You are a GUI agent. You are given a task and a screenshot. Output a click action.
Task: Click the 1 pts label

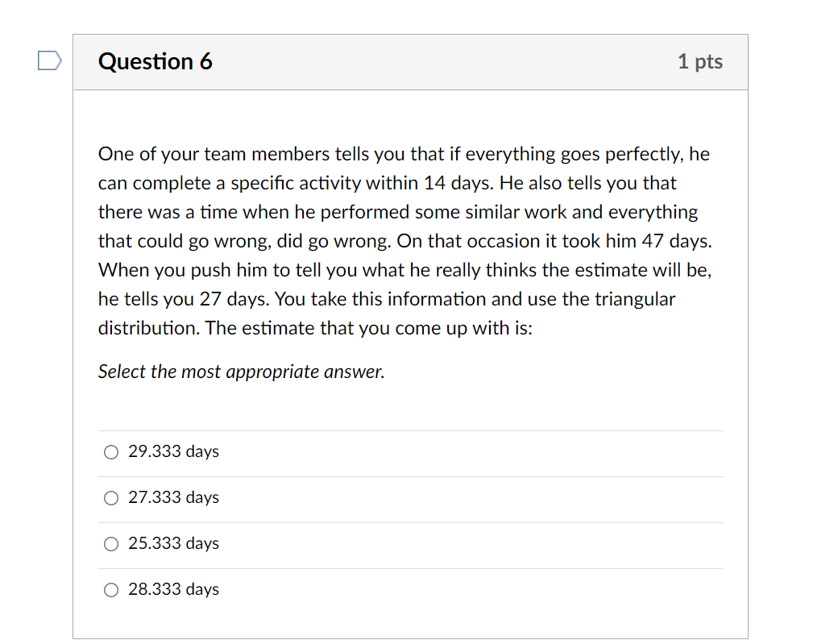[x=699, y=61]
